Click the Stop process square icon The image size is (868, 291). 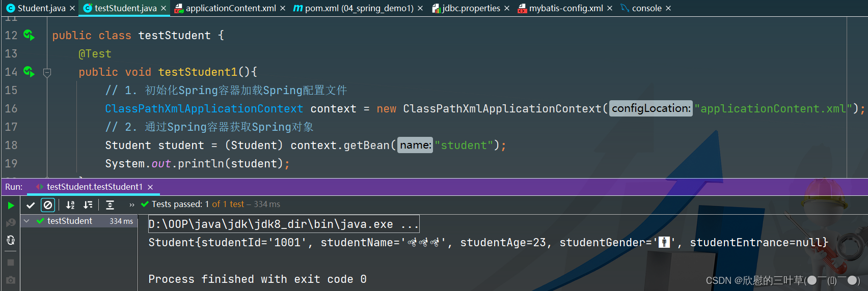[x=11, y=263]
